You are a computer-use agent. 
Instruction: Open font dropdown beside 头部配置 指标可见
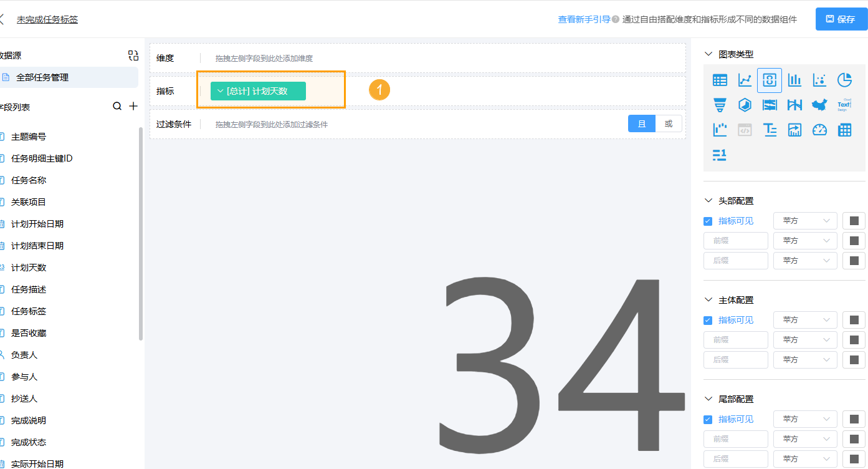[805, 221]
